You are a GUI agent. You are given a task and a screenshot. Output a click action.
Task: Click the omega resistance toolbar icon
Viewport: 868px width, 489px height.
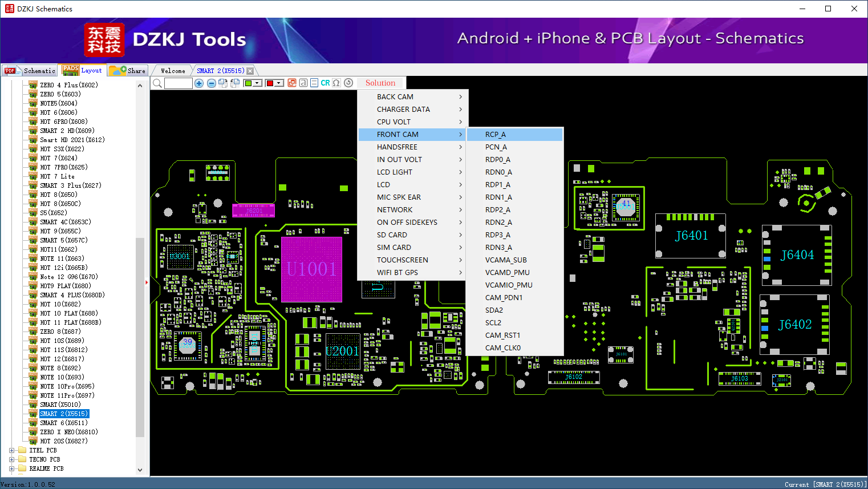[336, 83]
